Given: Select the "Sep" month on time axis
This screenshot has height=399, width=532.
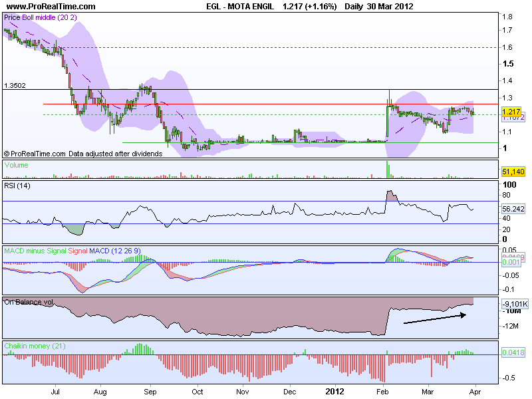Looking at the screenshot, I should 150,392.
